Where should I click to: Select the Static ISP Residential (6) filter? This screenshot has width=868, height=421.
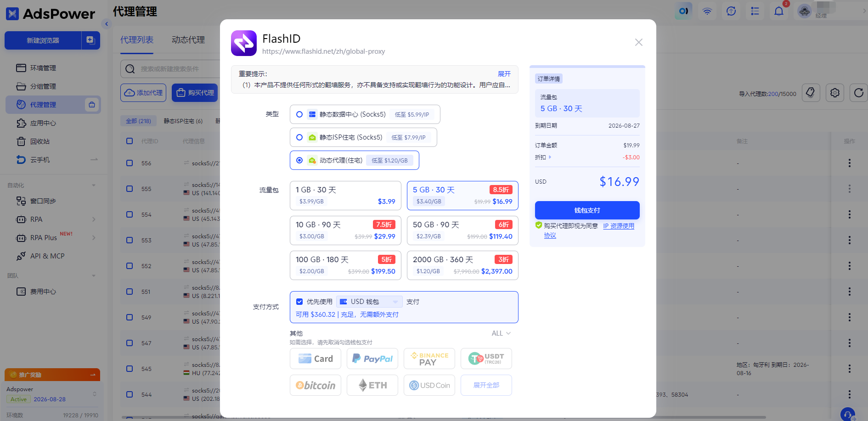coord(183,121)
